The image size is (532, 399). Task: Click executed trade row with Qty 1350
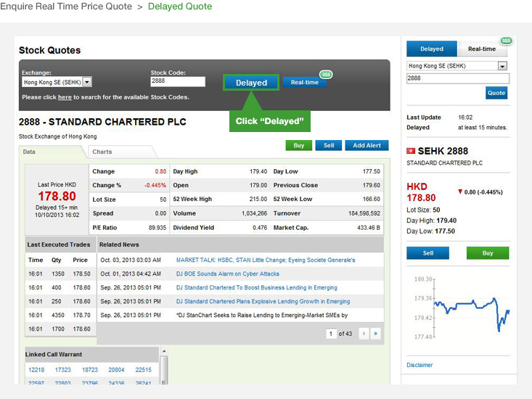pyautogui.click(x=60, y=274)
